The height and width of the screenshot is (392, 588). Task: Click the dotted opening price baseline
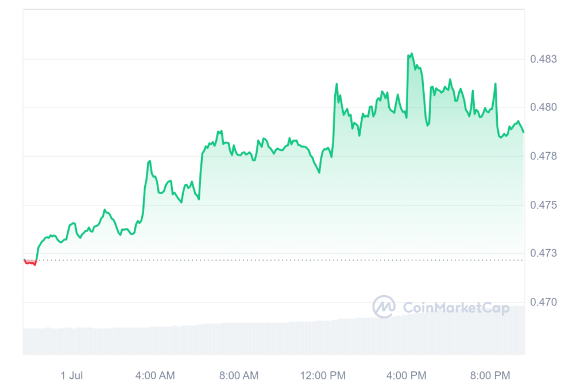(273, 260)
